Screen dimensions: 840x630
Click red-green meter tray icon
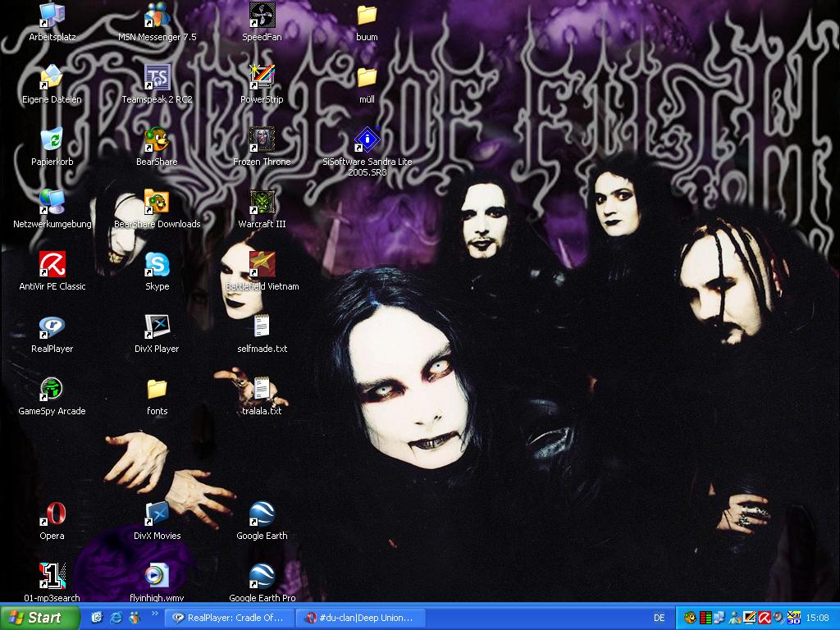(705, 618)
